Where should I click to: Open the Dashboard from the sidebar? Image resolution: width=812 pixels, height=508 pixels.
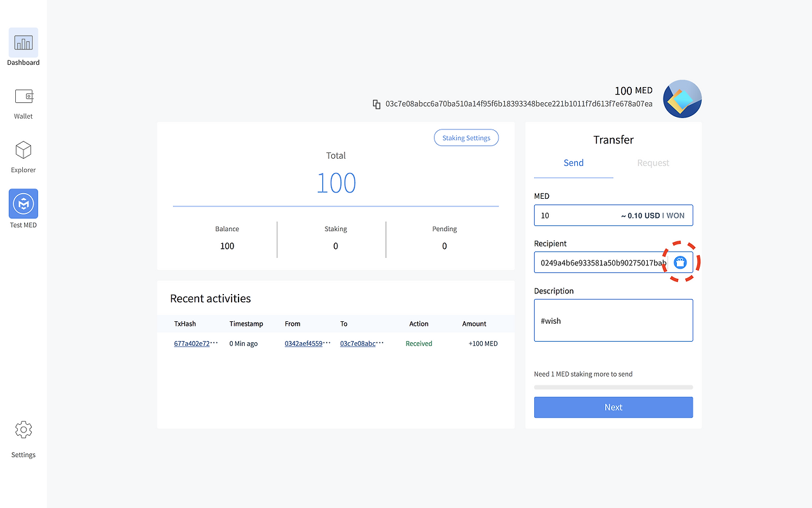(23, 47)
